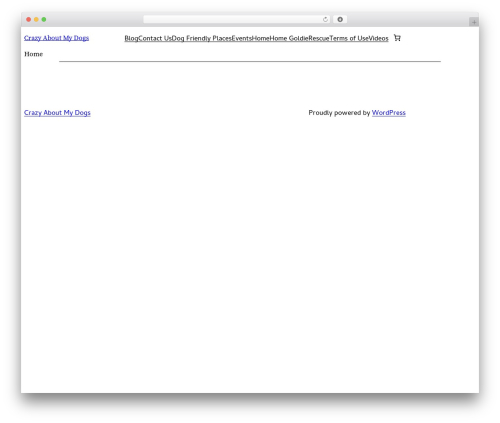This screenshot has width=500, height=423.
Task: Open a new tab with the plus button
Action: point(474,22)
